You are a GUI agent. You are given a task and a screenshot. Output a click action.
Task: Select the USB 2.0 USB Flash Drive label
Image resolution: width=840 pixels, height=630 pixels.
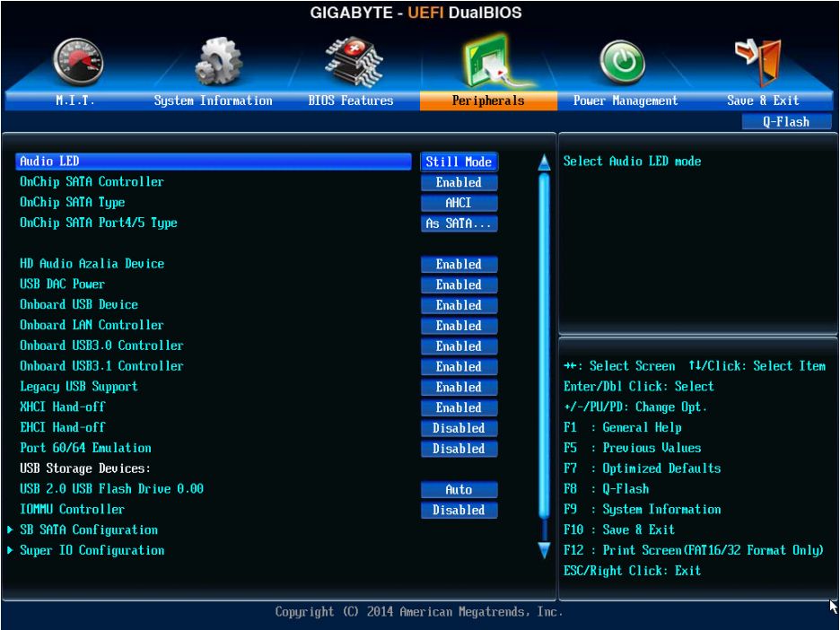(x=112, y=488)
